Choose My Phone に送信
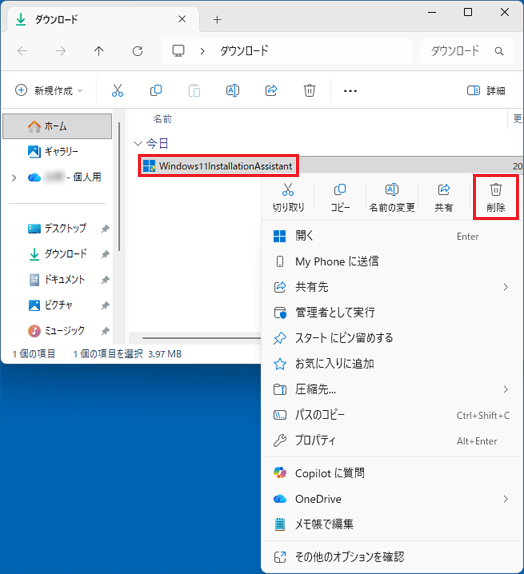Viewport: 524px width, 574px height. tap(392, 261)
